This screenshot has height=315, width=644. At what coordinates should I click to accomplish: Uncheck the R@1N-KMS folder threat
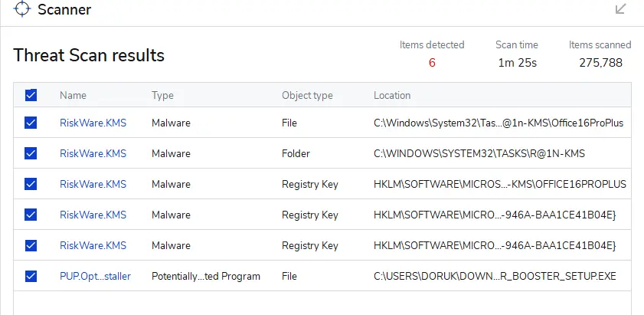(x=31, y=153)
